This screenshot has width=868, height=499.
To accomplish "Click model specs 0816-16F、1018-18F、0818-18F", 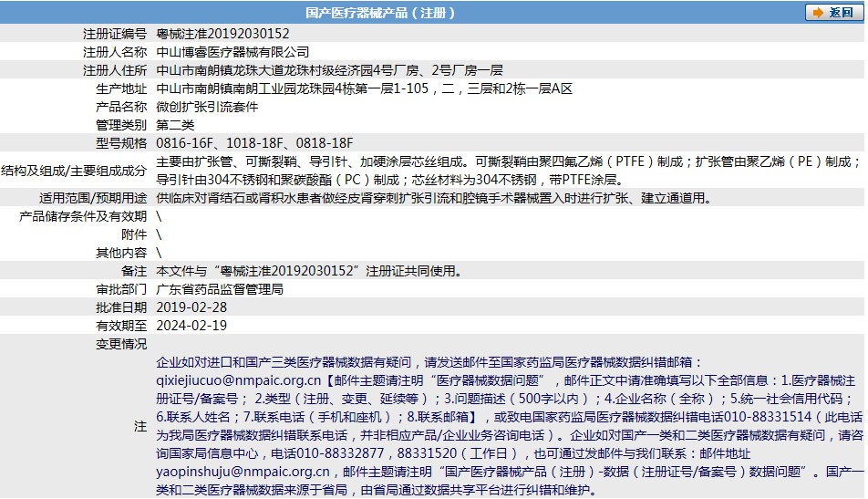I will (254, 143).
